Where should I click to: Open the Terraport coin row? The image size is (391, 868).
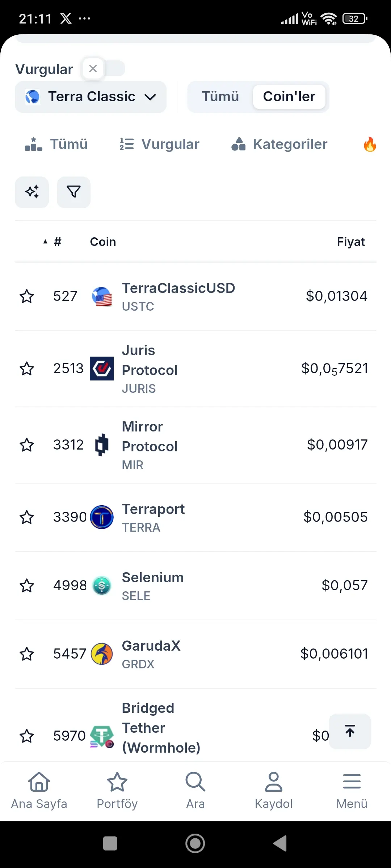click(x=153, y=517)
